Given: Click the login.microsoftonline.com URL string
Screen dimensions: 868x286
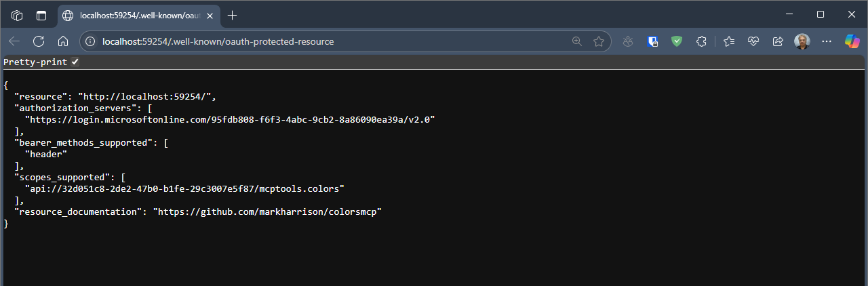Looking at the screenshot, I should point(230,119).
